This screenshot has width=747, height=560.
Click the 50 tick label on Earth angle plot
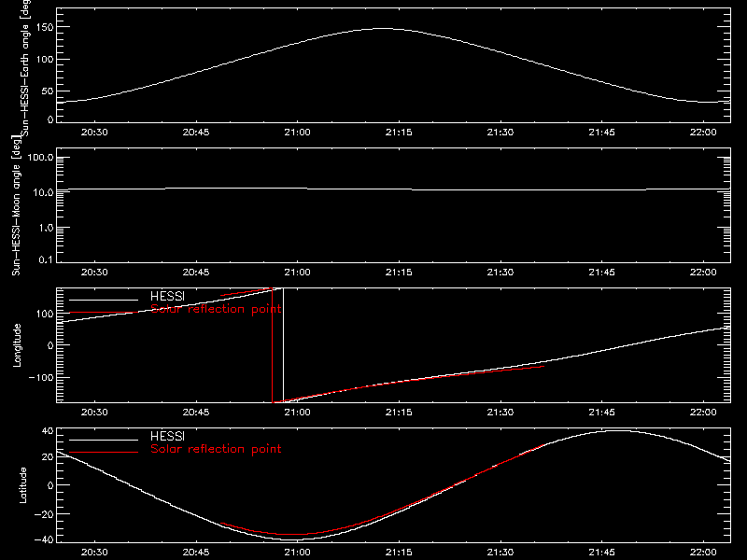pyautogui.click(x=48, y=91)
